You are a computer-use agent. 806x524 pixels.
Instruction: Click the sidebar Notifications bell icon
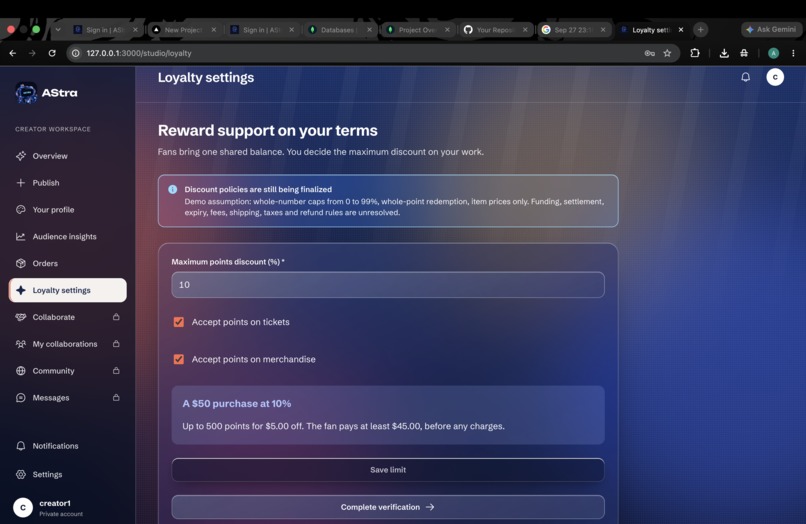[x=21, y=446]
